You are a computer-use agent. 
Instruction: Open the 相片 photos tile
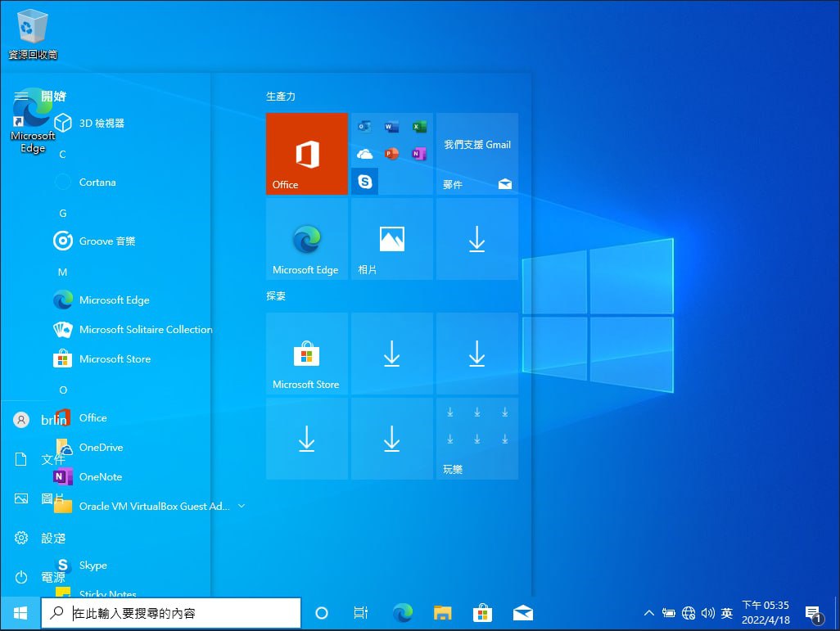coord(392,239)
